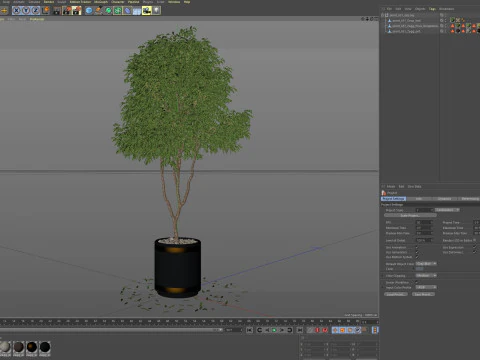Open the Help menu
480x360 pixels.
click(187, 2)
